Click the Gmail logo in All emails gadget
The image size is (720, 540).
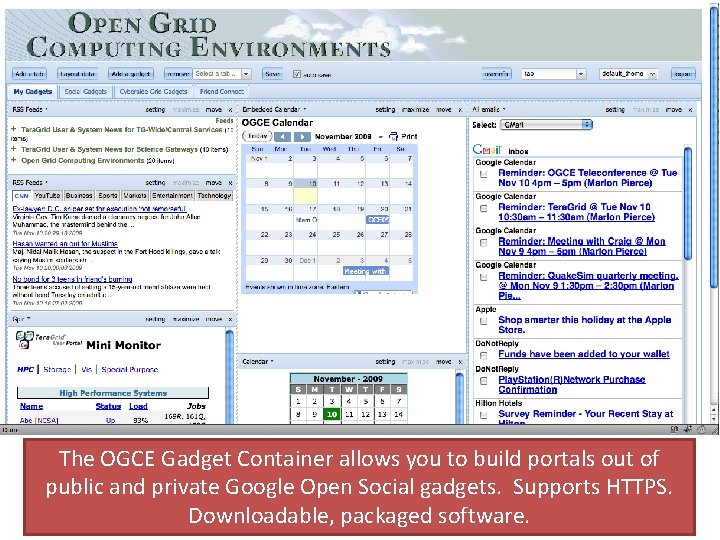point(487,150)
